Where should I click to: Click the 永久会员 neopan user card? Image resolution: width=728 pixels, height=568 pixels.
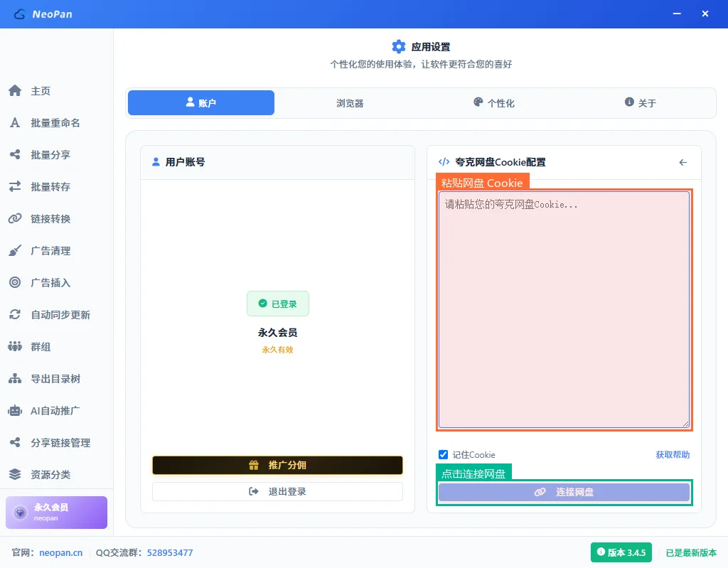pos(56,513)
